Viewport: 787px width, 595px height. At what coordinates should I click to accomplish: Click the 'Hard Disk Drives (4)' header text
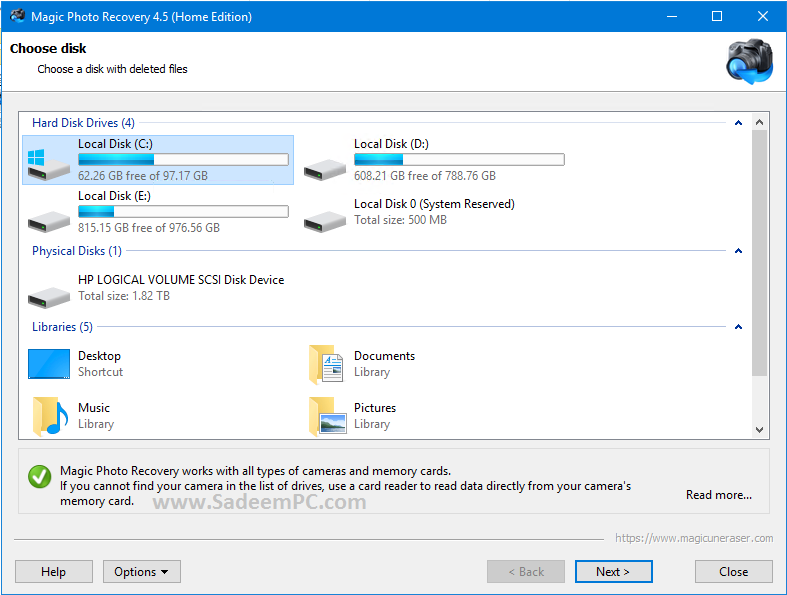pos(83,123)
